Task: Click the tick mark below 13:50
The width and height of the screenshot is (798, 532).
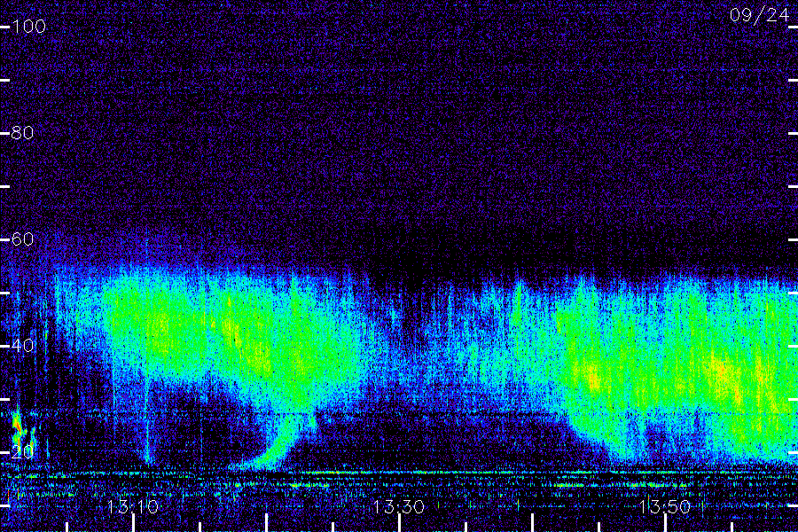Action: [x=665, y=523]
